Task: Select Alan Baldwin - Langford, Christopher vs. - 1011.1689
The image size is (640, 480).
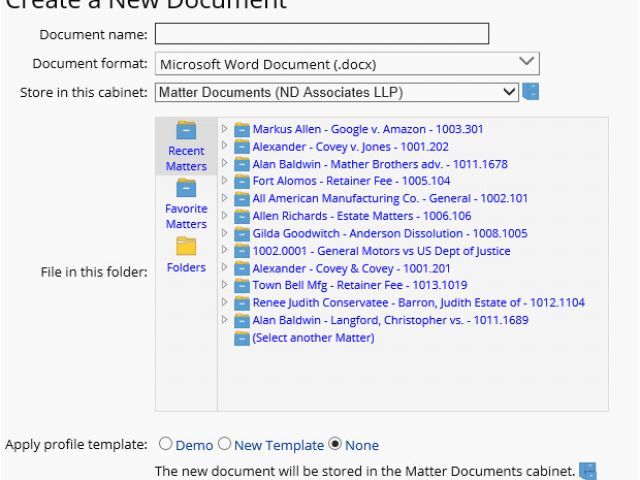Action: click(391, 320)
